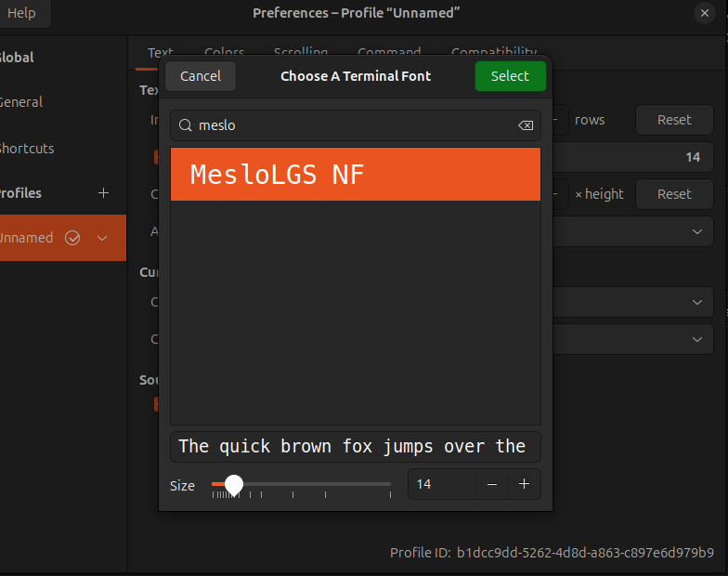Pick MesloLGS NF font from list
Image resolution: width=728 pixels, height=576 pixels.
tap(356, 175)
